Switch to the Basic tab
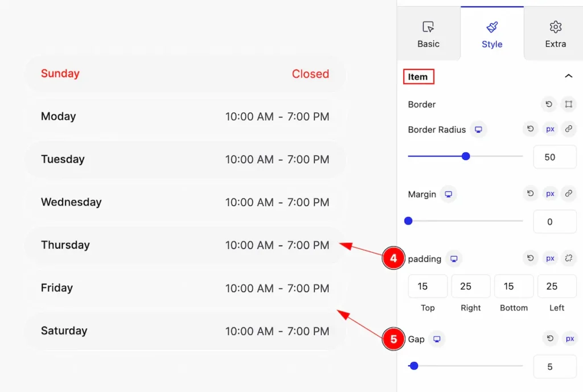Image resolution: width=583 pixels, height=392 pixels. (428, 34)
